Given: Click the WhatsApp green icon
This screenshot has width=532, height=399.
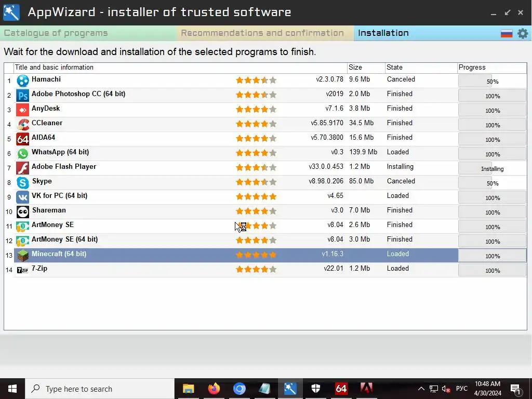Looking at the screenshot, I should (x=23, y=154).
